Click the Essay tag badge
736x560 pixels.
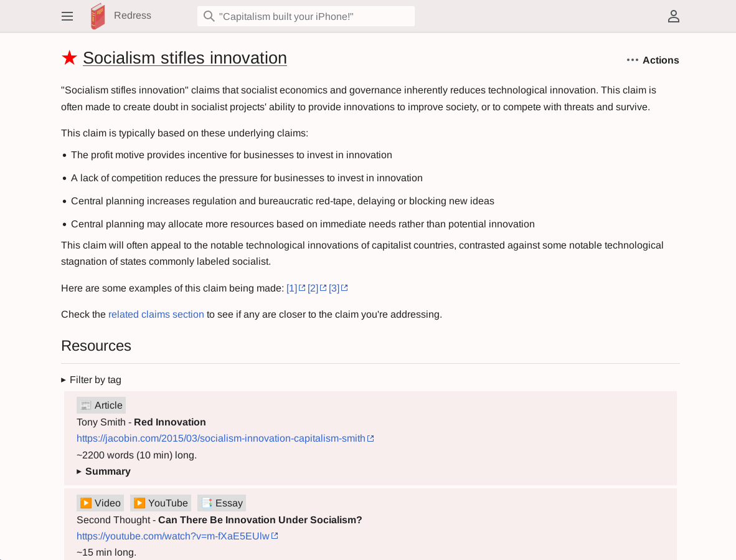pyautogui.click(x=222, y=503)
